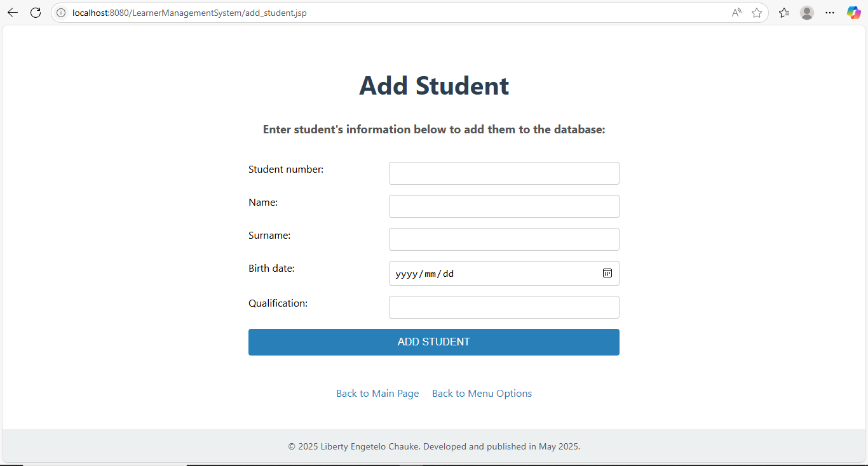The width and height of the screenshot is (868, 466).
Task: Select the yyyy segment of Birth date
Action: 406,274
